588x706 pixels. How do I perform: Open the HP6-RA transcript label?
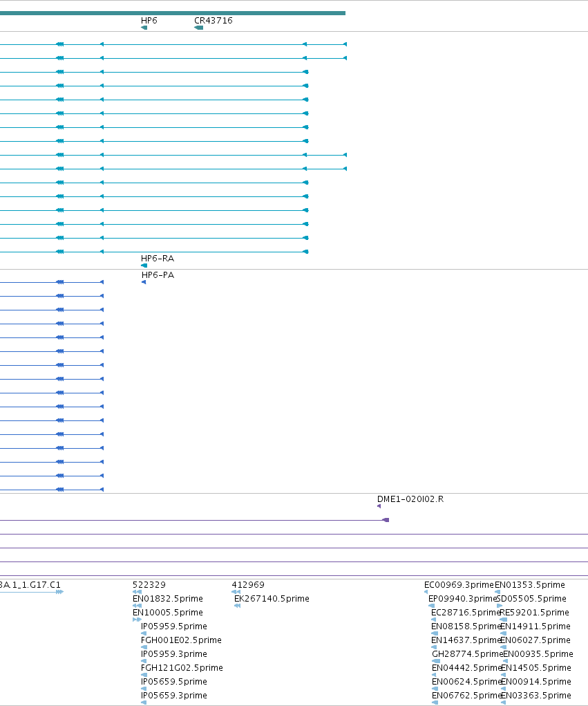[x=158, y=259]
